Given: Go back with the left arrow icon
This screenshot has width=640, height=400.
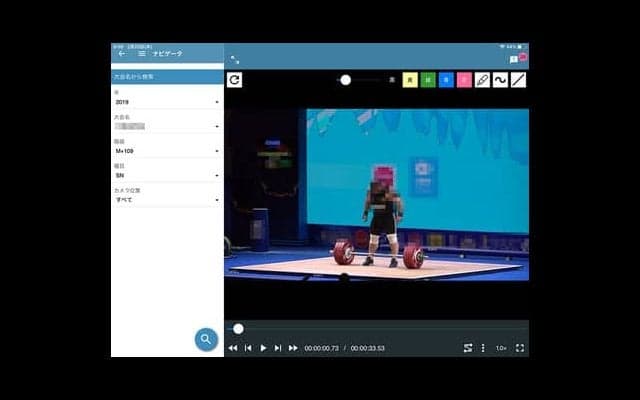Looking at the screenshot, I should (x=122, y=53).
